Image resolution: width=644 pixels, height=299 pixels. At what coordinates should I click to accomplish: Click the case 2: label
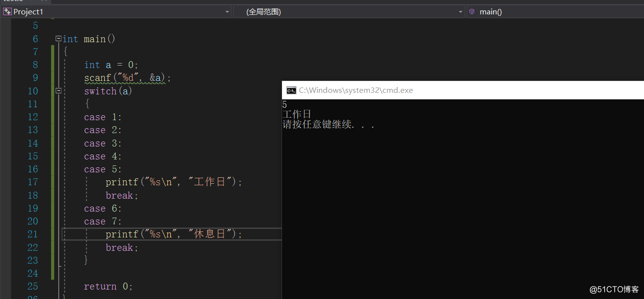(103, 130)
